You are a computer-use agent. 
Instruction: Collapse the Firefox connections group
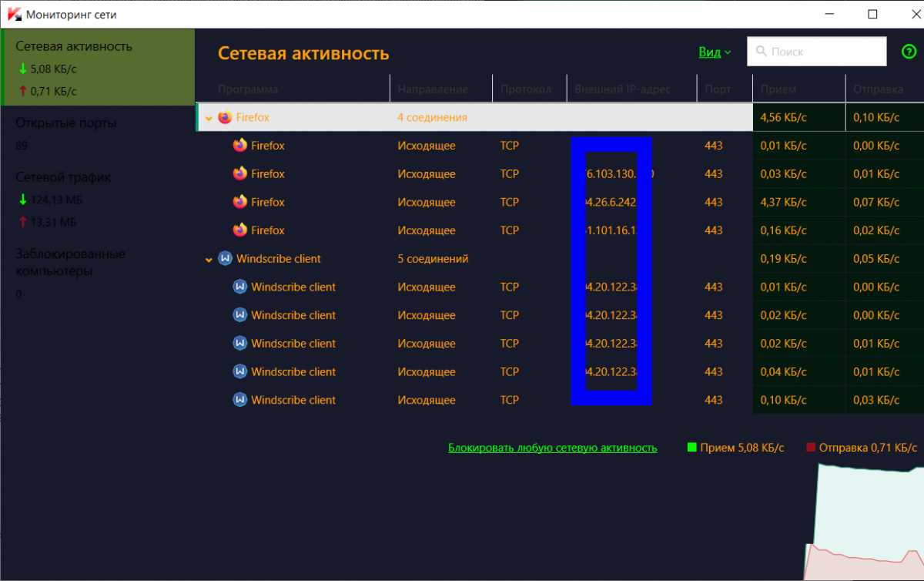(x=208, y=118)
